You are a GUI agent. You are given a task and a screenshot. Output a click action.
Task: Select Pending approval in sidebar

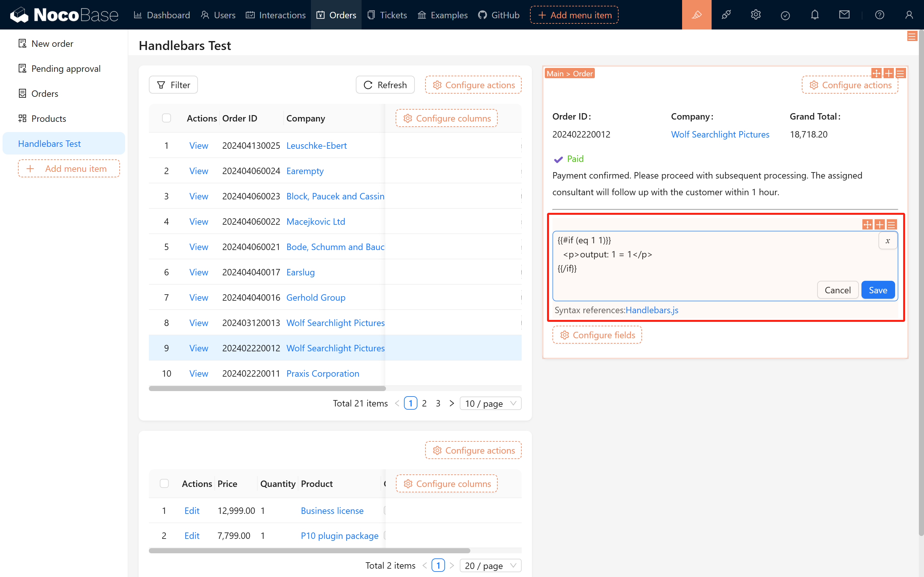pos(66,69)
